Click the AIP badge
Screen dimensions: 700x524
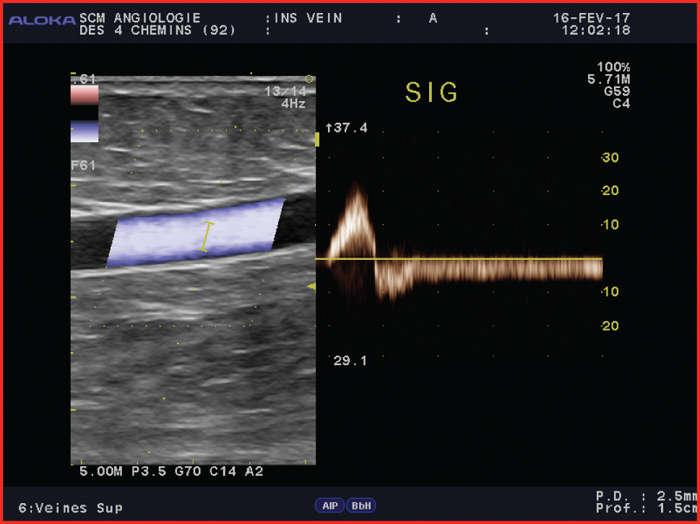click(330, 505)
